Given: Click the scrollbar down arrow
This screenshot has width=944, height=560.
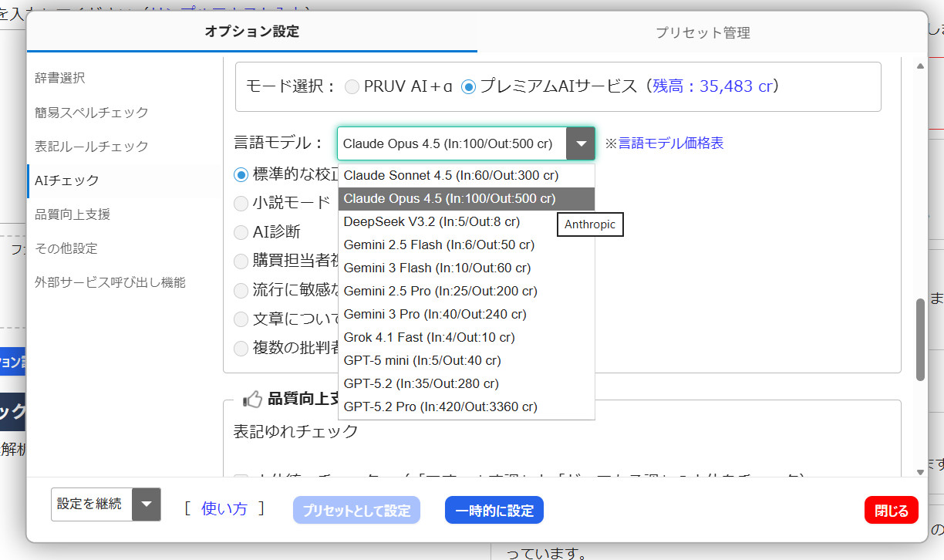Looking at the screenshot, I should coord(920,471).
